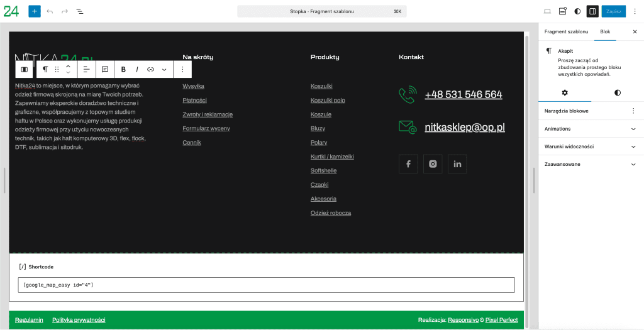
Task: Click the Instagram icon in footer
Action: [433, 164]
